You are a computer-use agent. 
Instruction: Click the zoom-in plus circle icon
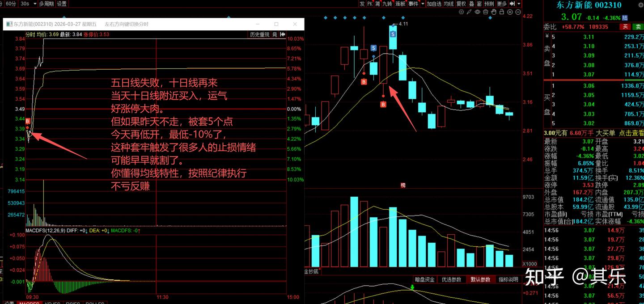click(x=510, y=12)
